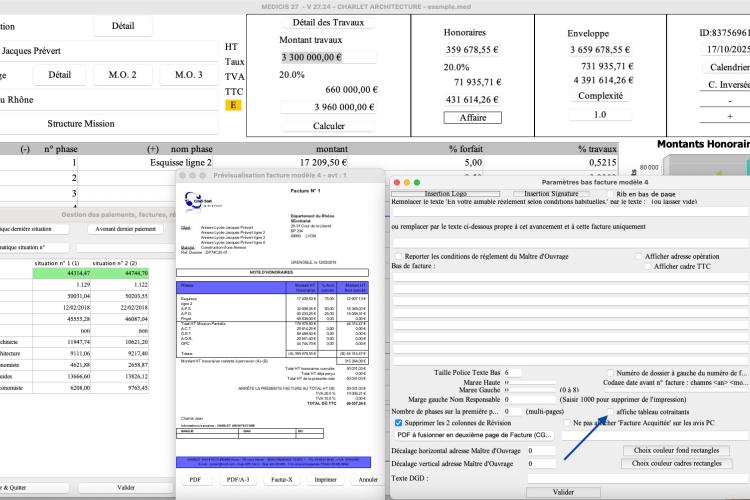Click Détail button above Jacques Prévert field
This screenshot has height=500, width=750.
pos(123,26)
